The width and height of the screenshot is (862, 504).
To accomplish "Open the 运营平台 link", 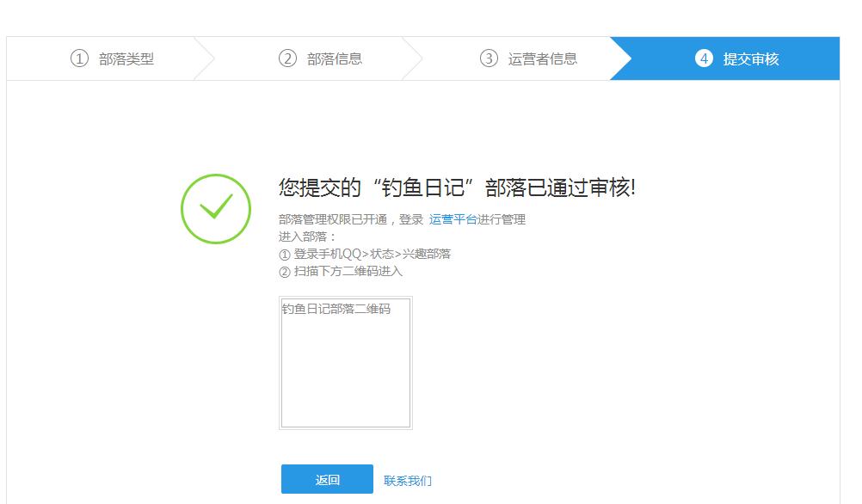I will tap(453, 219).
